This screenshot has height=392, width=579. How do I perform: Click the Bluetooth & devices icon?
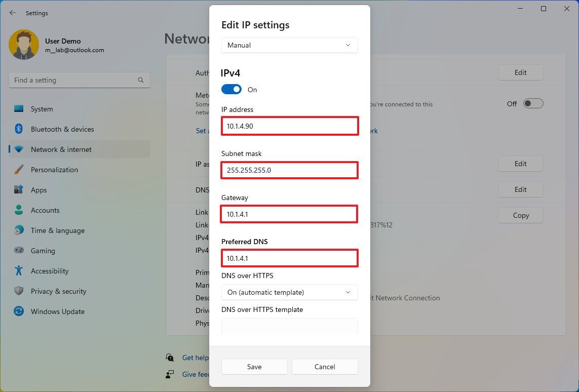(x=18, y=129)
